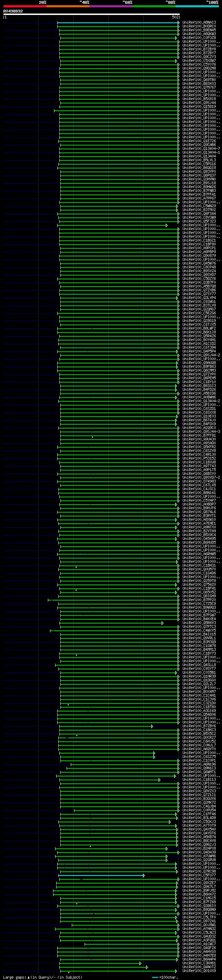222x980 pixels.
Task: Select hit UniRef100_Q10E03
Action: (x=199, y=416)
